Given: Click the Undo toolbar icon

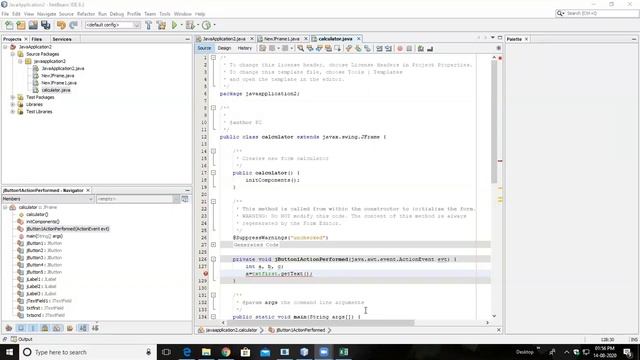Looking at the screenshot, I should pyautogui.click(x=61, y=25).
